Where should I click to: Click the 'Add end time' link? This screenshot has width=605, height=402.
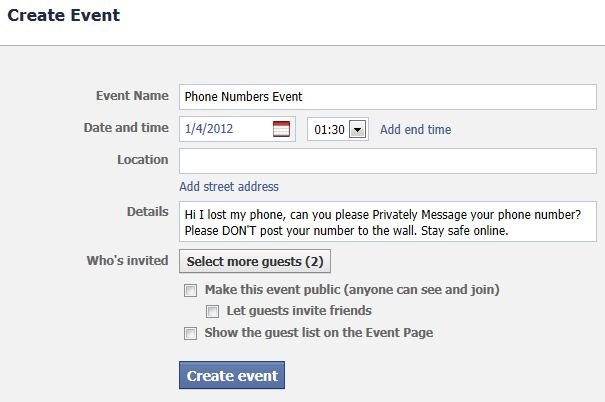click(416, 130)
